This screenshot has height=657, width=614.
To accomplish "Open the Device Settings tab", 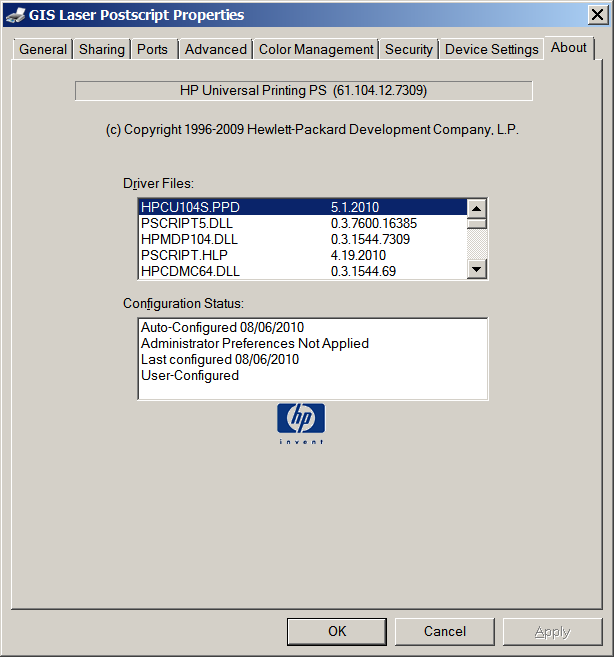I will tap(492, 49).
